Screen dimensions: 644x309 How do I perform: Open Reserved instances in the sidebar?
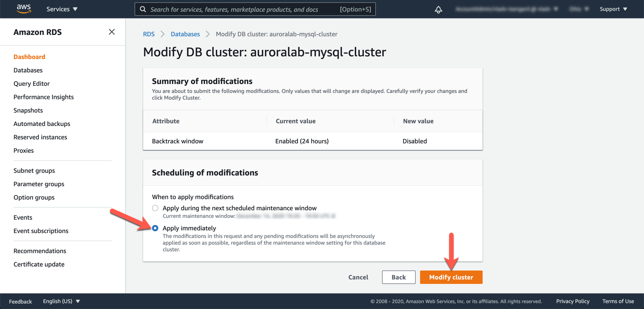[40, 137]
